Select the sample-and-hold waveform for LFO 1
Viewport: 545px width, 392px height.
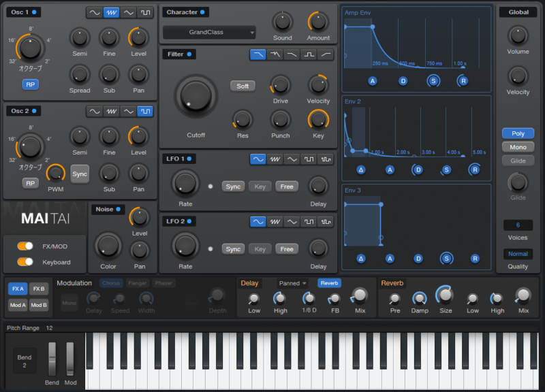tap(326, 159)
